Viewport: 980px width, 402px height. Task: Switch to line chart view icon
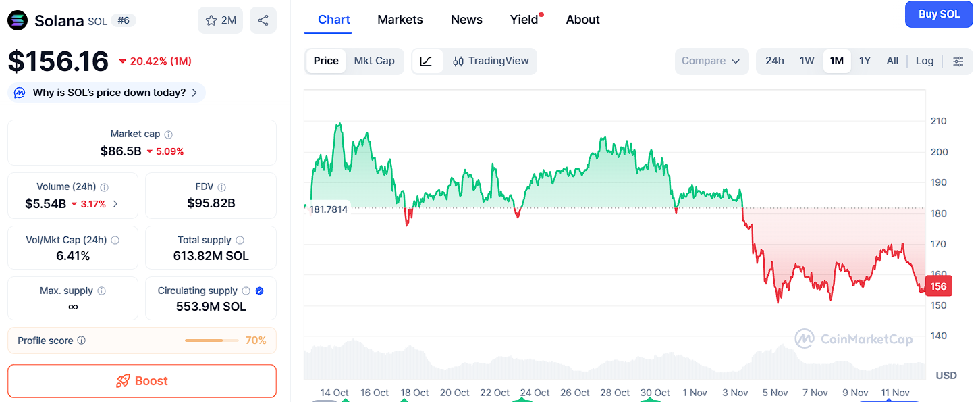pos(427,61)
